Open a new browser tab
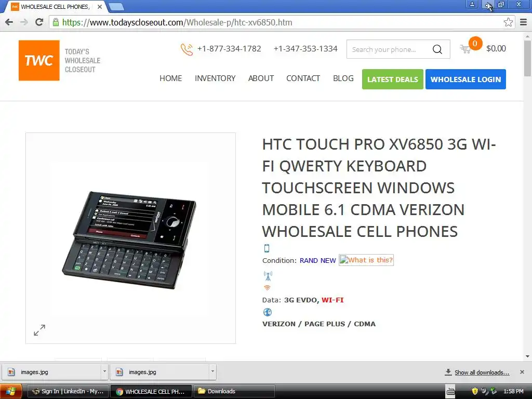Image resolution: width=532 pixels, height=399 pixels. coord(116,7)
